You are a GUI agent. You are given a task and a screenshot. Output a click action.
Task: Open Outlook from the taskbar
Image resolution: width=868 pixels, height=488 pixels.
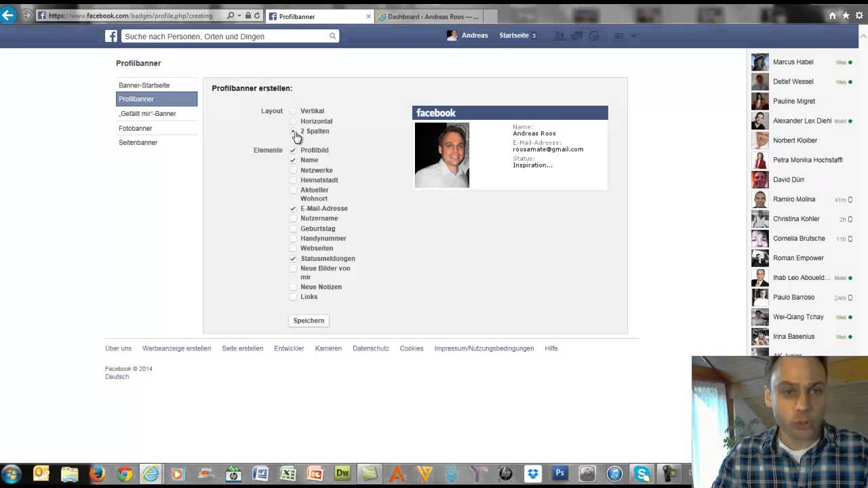click(x=41, y=474)
